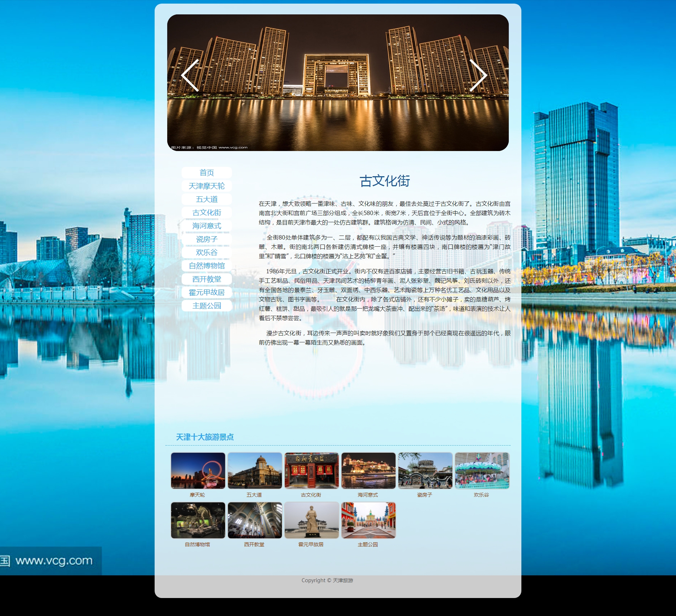
Task: Open 自然博物馆 sidebar entry
Action: pos(207,266)
